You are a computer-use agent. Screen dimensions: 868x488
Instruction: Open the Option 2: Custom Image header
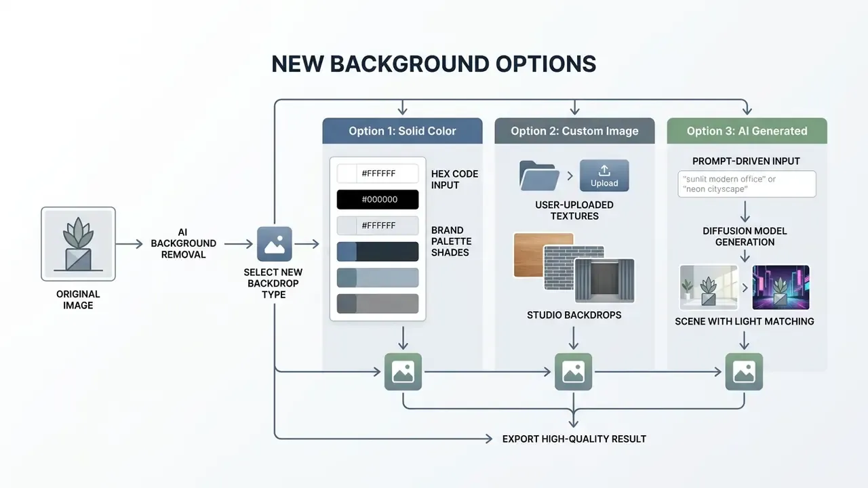(574, 131)
